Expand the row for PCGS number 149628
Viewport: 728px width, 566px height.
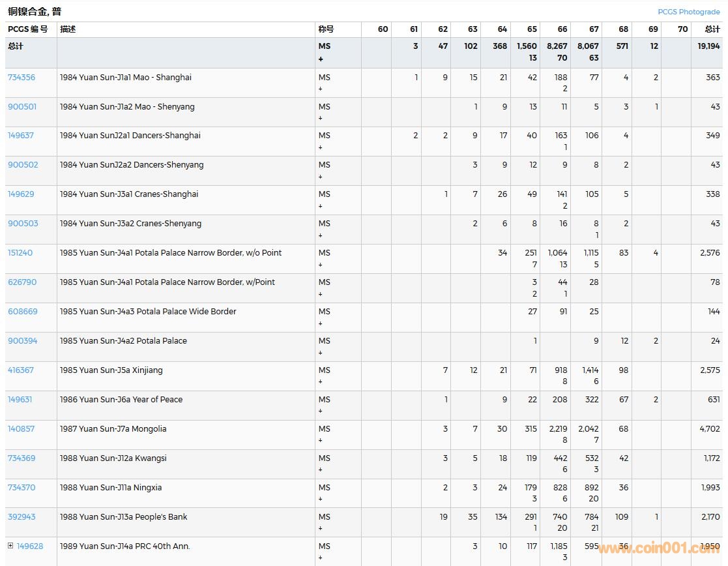pos(10,546)
